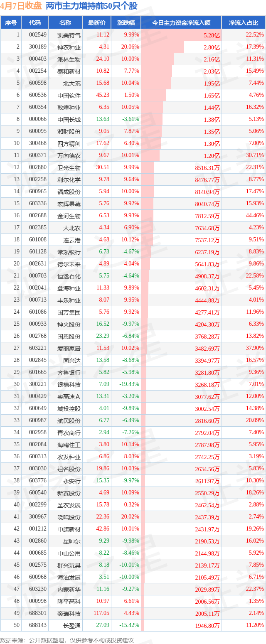This screenshot has height=644, width=266.
Task: Click 30.71% ratio for 万向德农
Action: click(255, 156)
